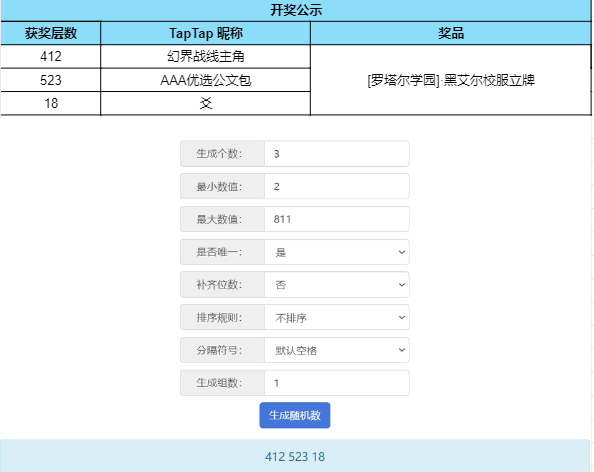594x472 pixels.
Task: Click the TapTap 昵称 column header
Action: (205, 33)
